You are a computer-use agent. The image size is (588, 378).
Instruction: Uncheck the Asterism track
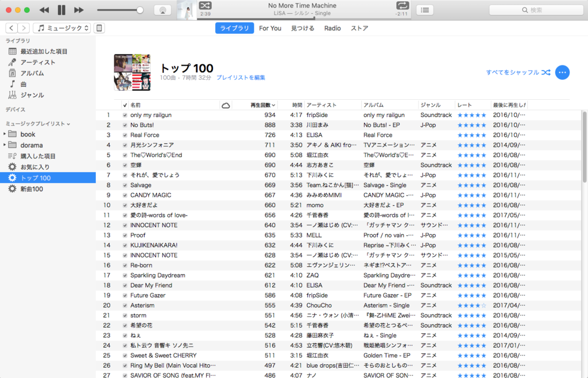click(x=125, y=305)
